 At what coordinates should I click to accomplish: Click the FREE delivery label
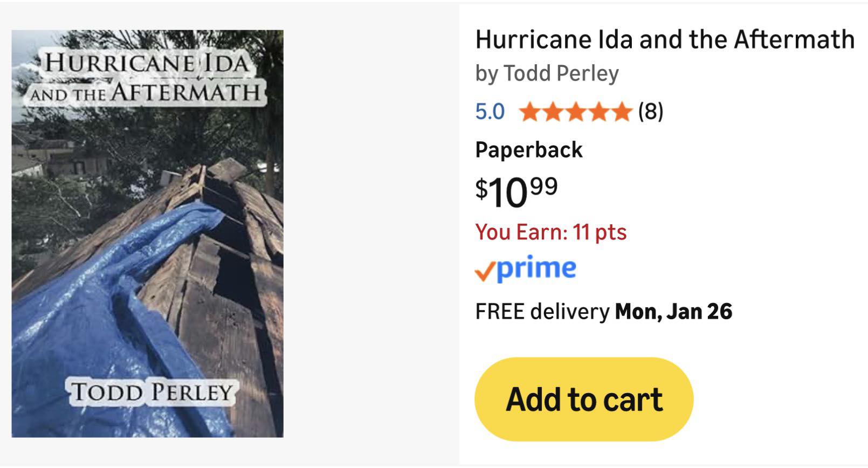pyautogui.click(x=541, y=312)
